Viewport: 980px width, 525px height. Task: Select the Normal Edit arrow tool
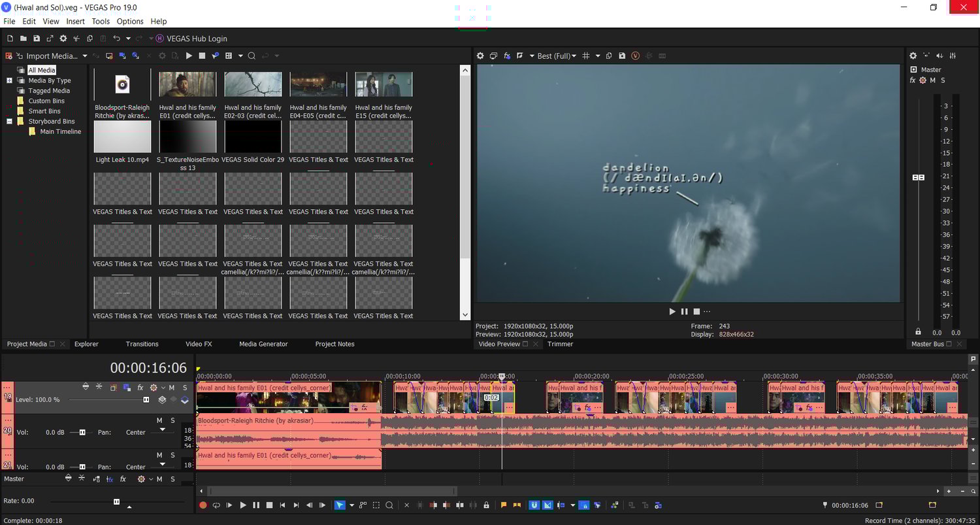pyautogui.click(x=339, y=505)
